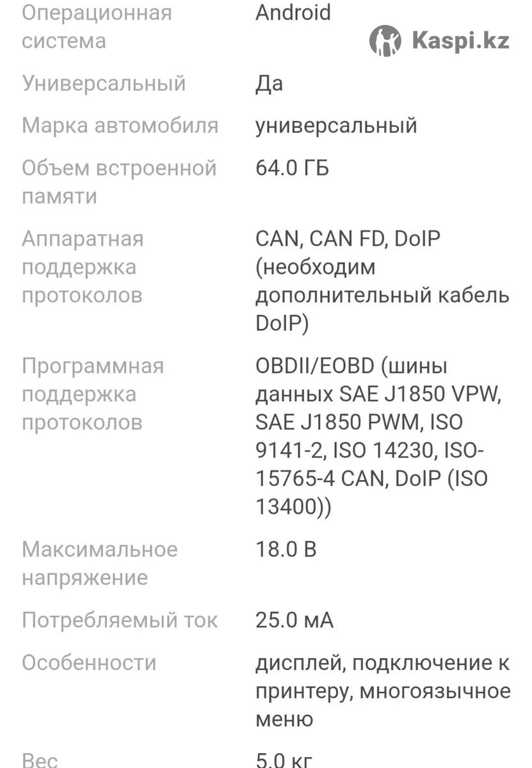Screen dimensions: 532x768
Task: Click the Kaspi.kz brand name text
Action: (460, 41)
